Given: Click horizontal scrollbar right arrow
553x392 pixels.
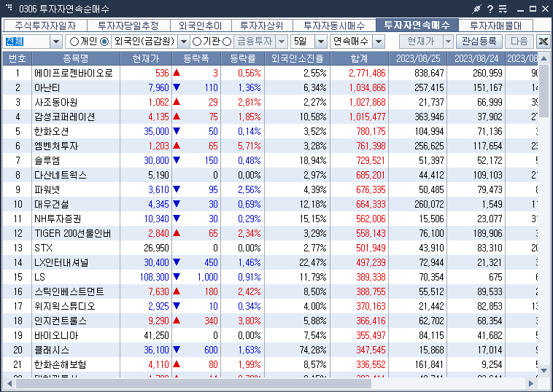Looking at the screenshot, I should [x=531, y=383].
